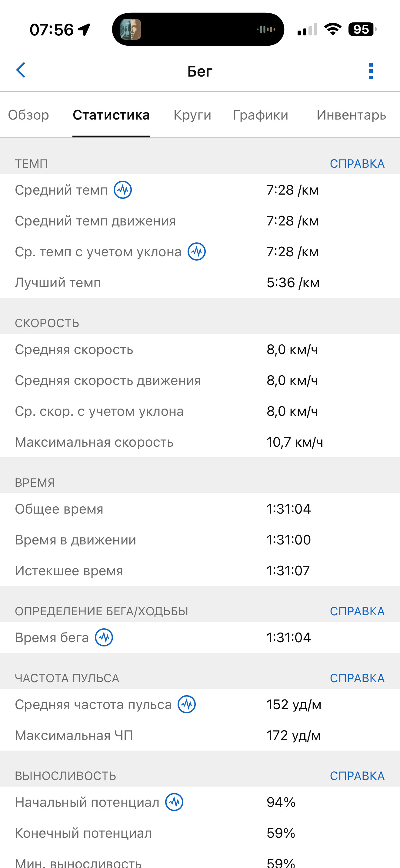Open СПРАВКА for Определение бега/ходьбы
This screenshot has width=400, height=868.
click(357, 611)
